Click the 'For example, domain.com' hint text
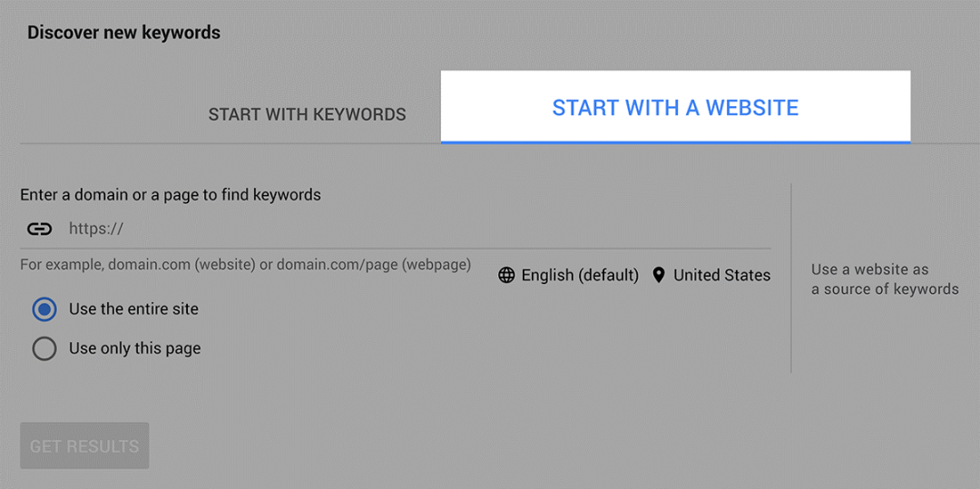The width and height of the screenshot is (980, 489). 246,264
